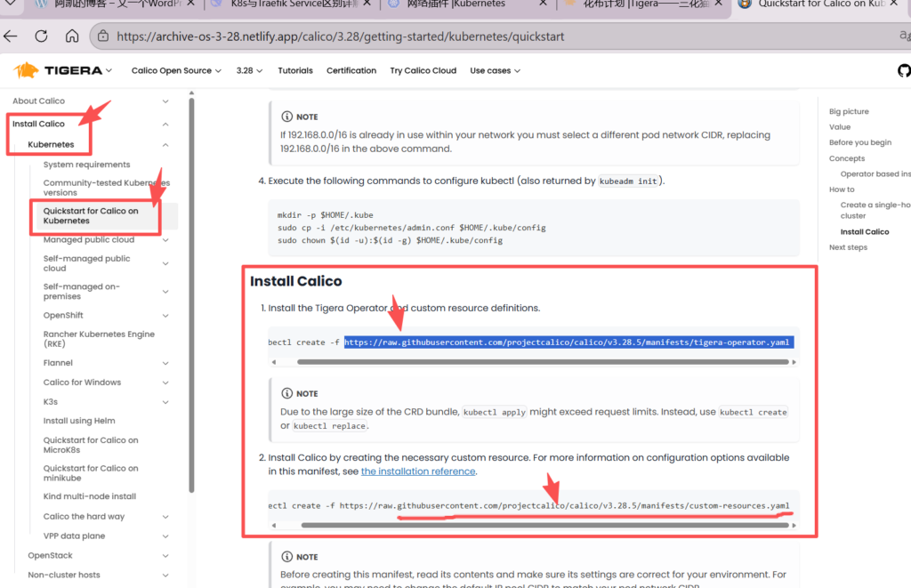The height and width of the screenshot is (588, 911).
Task: Reload the page with the refresh icon
Action: 41,37
